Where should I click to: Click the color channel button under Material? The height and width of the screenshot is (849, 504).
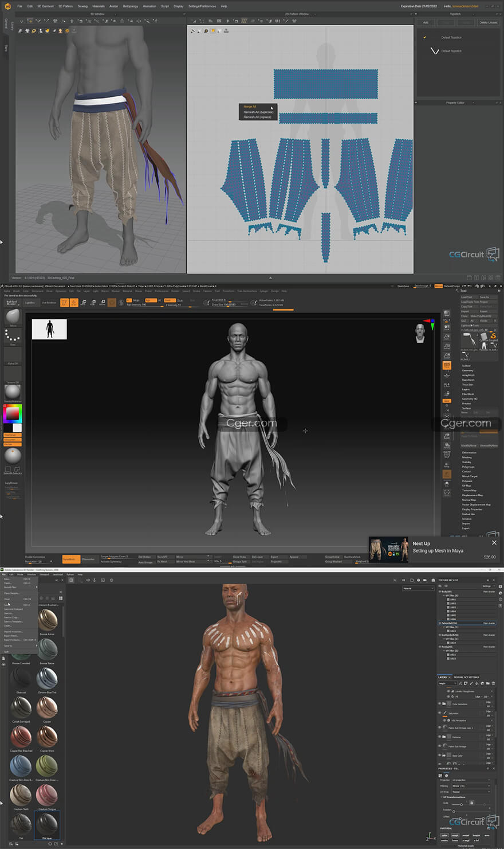[x=444, y=835]
